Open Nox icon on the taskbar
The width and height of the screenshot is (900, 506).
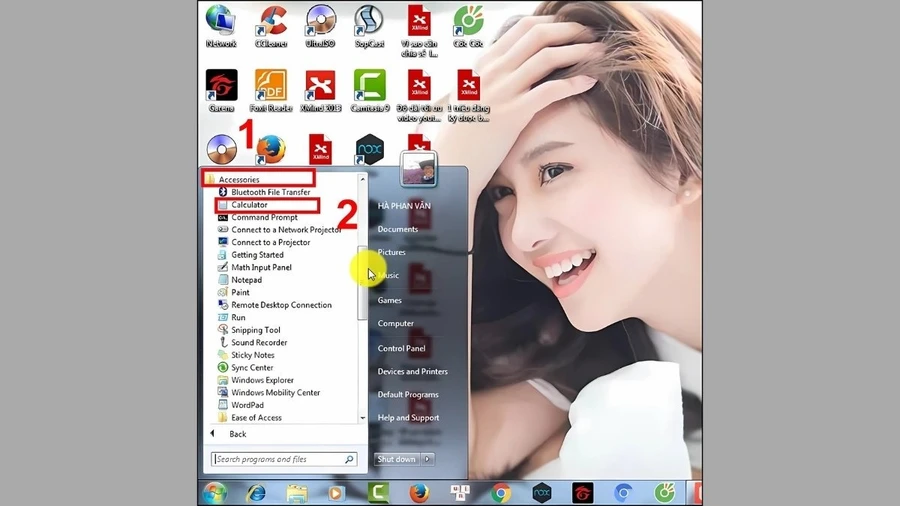[x=541, y=493]
